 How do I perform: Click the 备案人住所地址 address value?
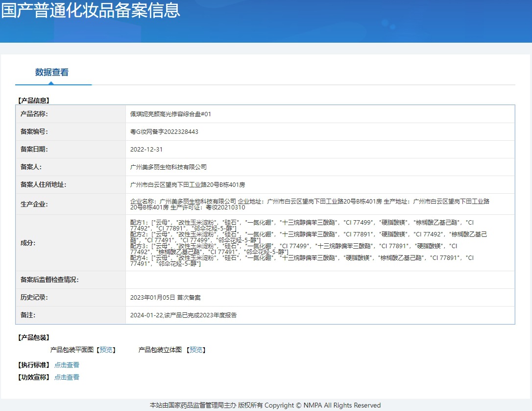(188, 185)
